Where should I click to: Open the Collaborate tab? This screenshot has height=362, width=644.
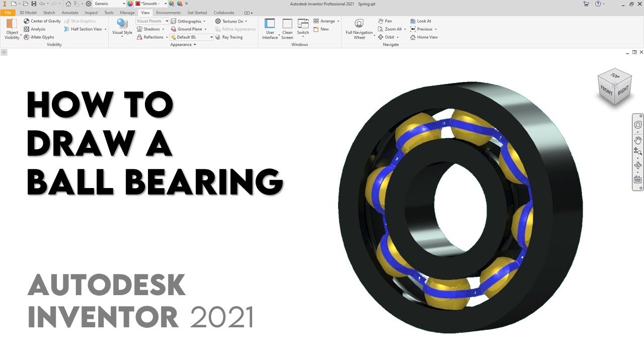(x=224, y=13)
